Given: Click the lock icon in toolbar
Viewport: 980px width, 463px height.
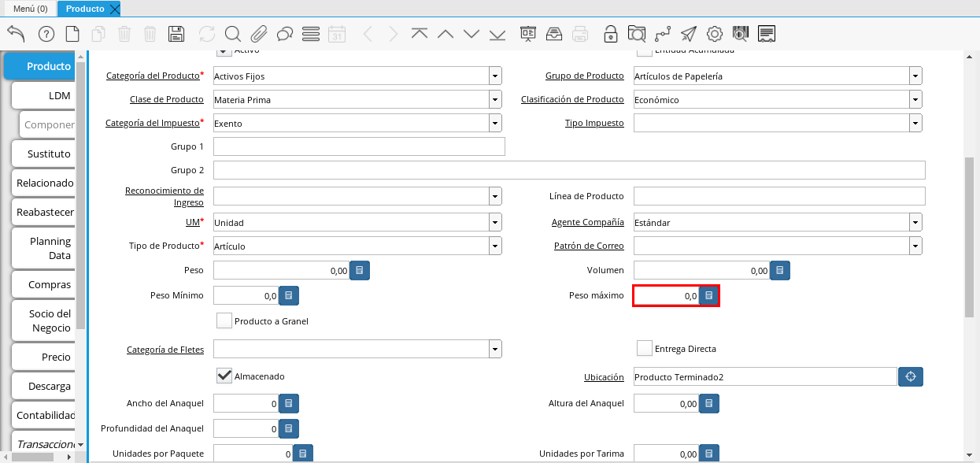Looking at the screenshot, I should pos(610,34).
